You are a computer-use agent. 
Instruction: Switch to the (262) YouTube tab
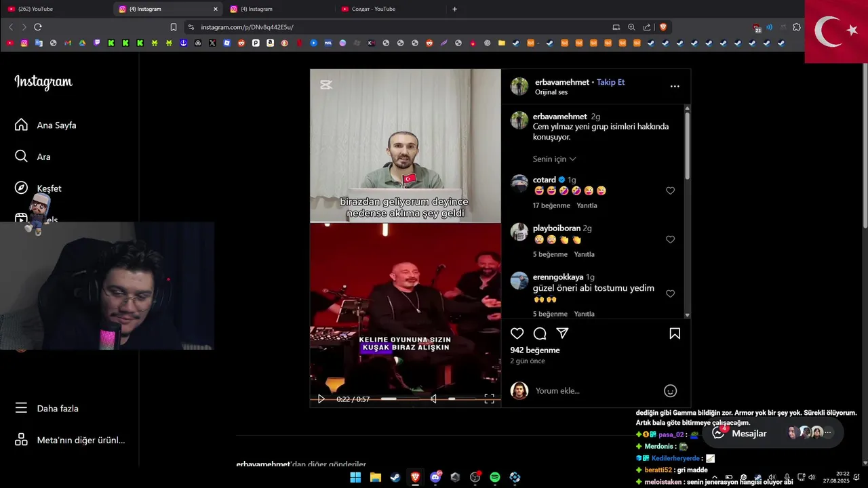(56, 9)
